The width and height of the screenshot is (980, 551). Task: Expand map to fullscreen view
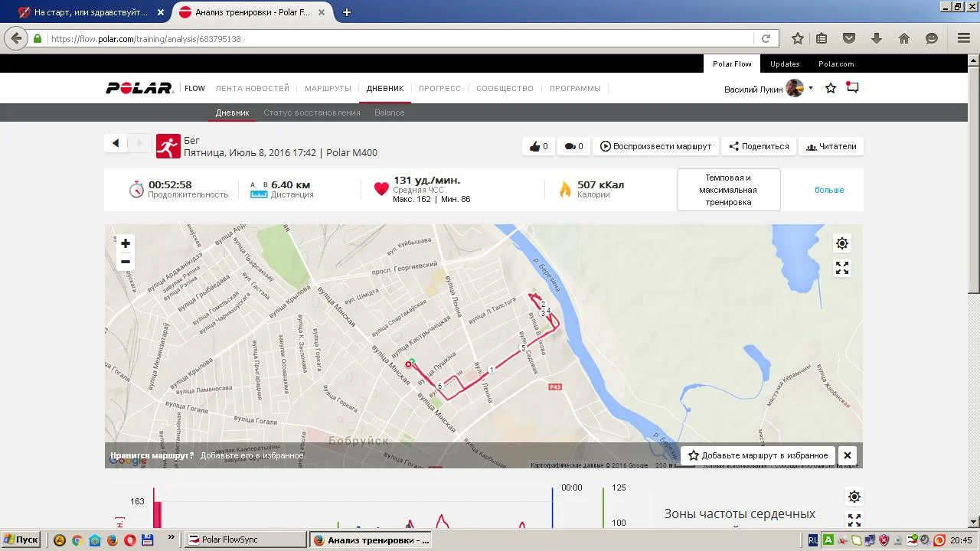point(842,268)
